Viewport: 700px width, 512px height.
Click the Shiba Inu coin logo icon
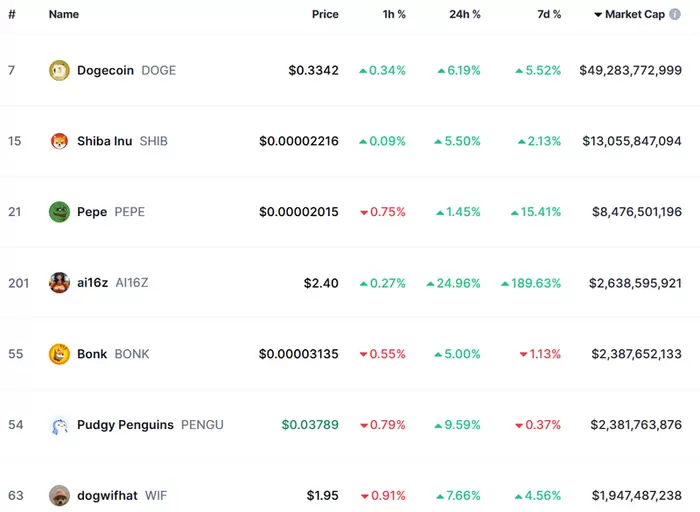point(60,142)
